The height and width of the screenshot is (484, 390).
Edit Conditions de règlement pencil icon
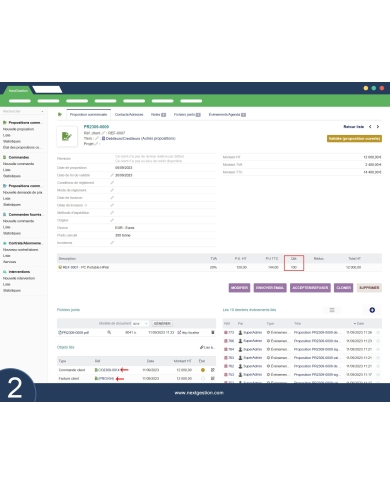coord(112,183)
